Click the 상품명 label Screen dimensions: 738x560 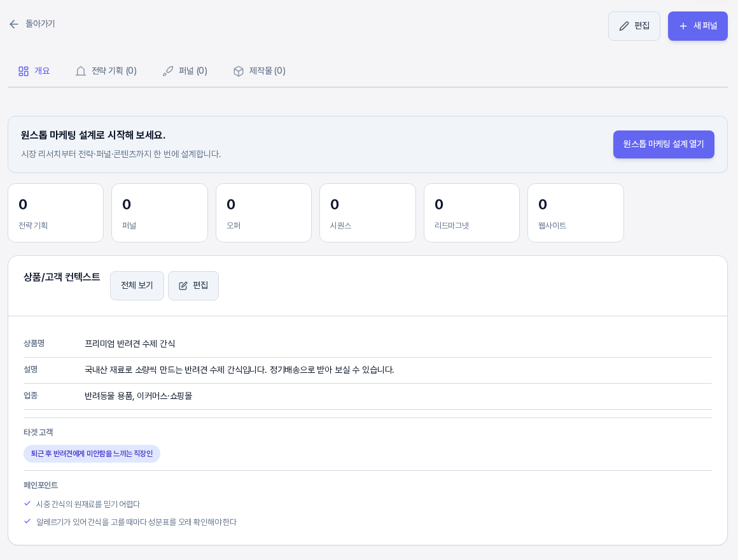[34, 344]
